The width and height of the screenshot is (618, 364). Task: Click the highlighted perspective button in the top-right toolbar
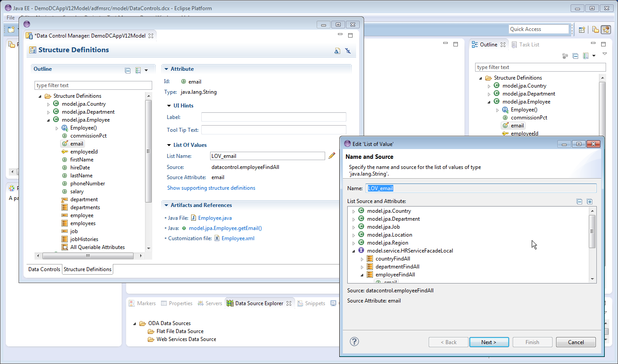click(x=606, y=30)
